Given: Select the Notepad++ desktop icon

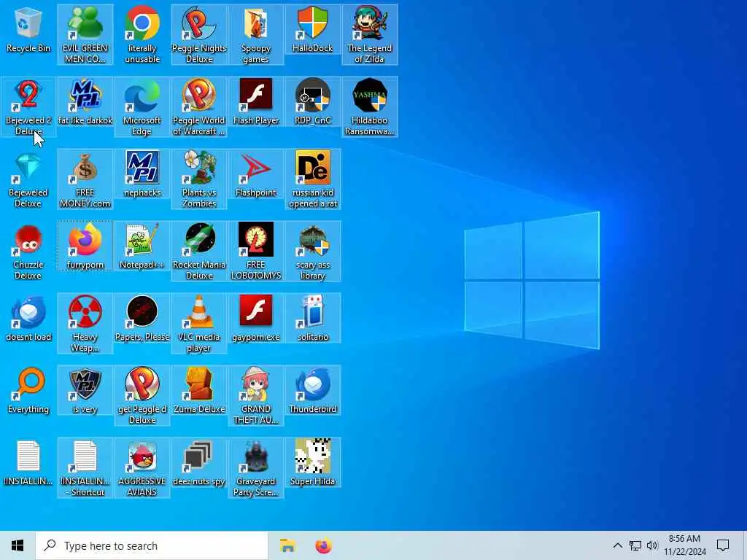Looking at the screenshot, I should pyautogui.click(x=142, y=246).
